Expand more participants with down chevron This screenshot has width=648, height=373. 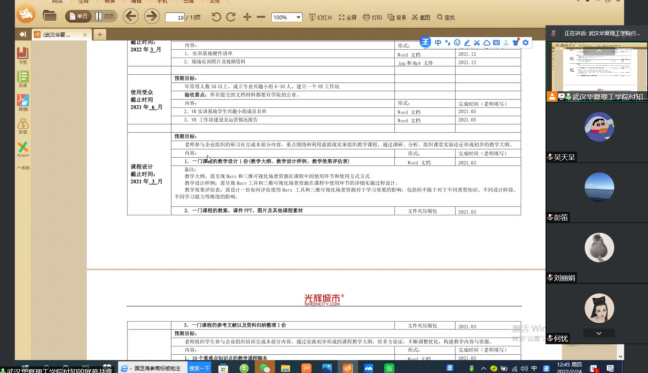[599, 333]
